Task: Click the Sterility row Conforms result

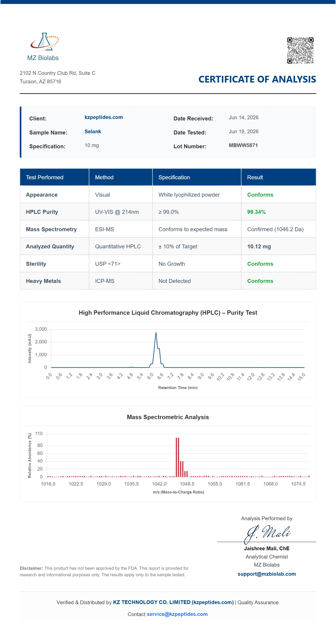Action: pos(260,264)
